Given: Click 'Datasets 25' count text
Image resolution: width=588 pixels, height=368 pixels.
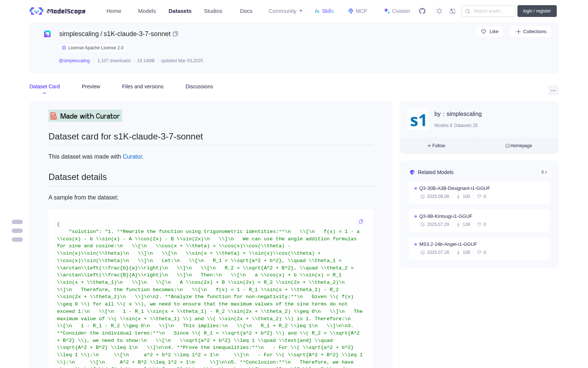Looking at the screenshot, I should point(466,125).
